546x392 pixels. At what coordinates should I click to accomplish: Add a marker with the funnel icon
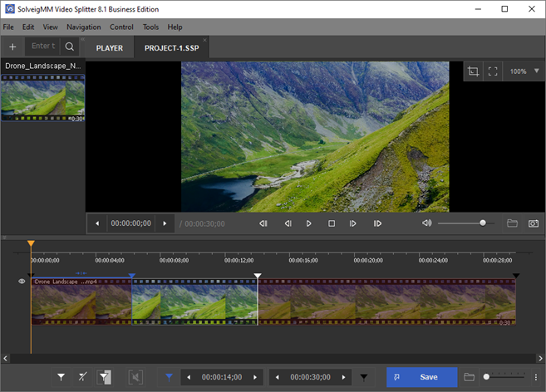tap(61, 377)
